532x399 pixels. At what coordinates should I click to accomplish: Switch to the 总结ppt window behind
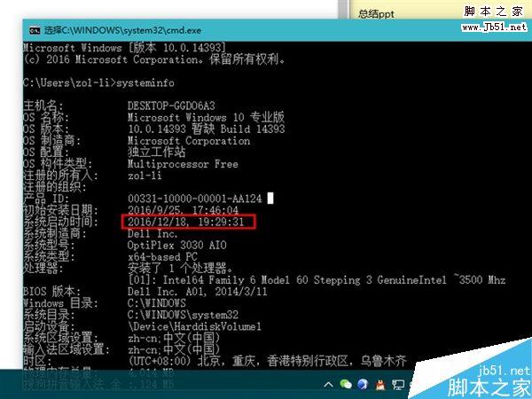tap(379, 13)
